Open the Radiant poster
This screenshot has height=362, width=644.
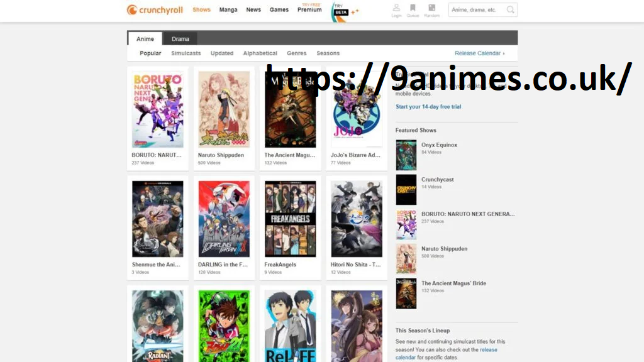(x=158, y=326)
